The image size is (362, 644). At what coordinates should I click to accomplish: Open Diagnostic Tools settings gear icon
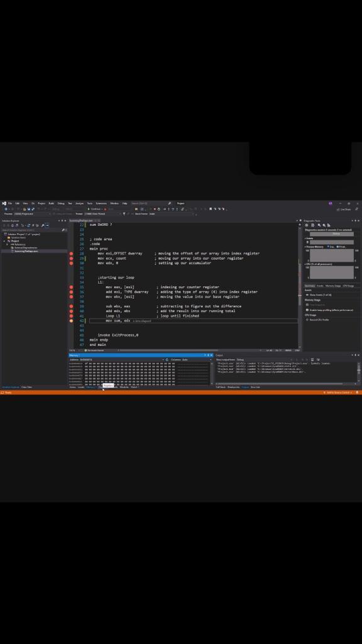[307, 225]
